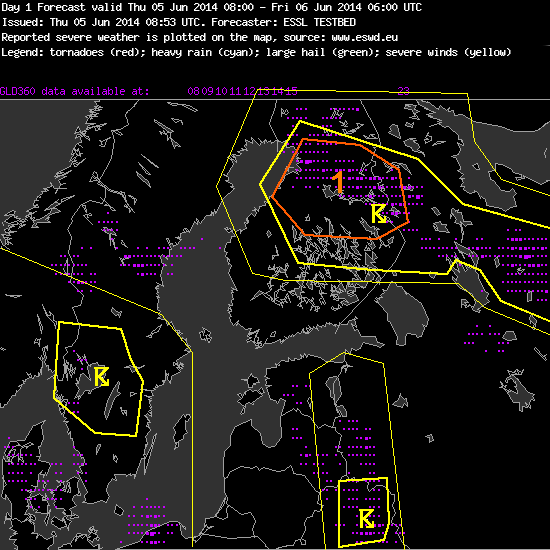Select the 23 hour GLD360 marker

pos(404,91)
